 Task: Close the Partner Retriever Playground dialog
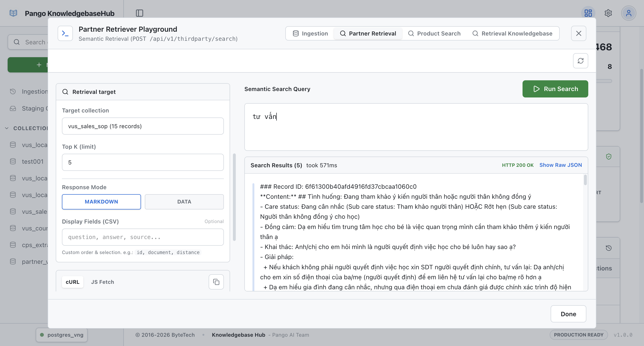pyautogui.click(x=579, y=33)
